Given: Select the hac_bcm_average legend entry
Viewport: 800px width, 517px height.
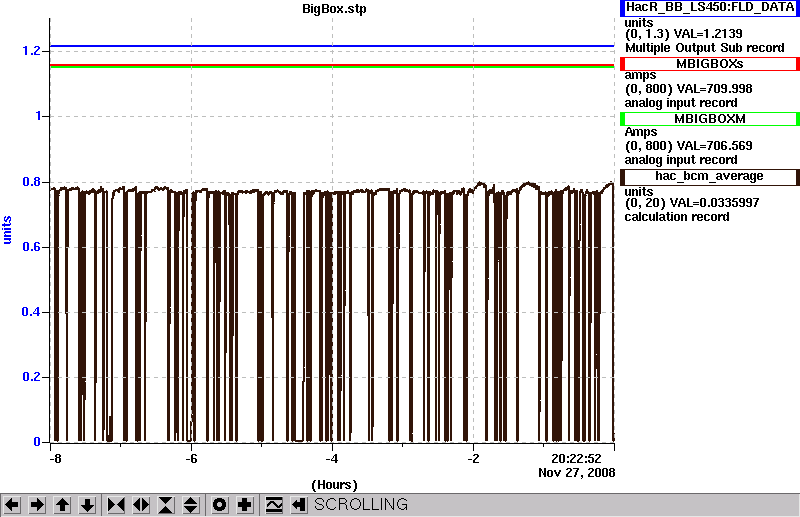Looking at the screenshot, I should point(710,177).
